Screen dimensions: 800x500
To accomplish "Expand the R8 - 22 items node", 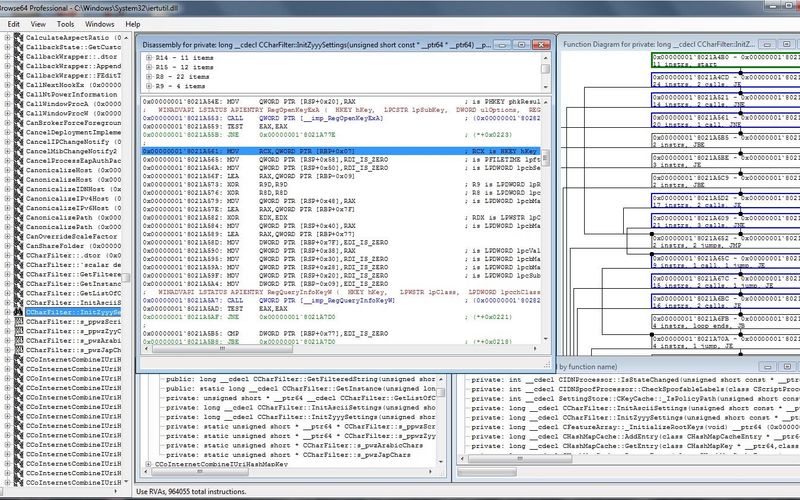I will (147, 76).
